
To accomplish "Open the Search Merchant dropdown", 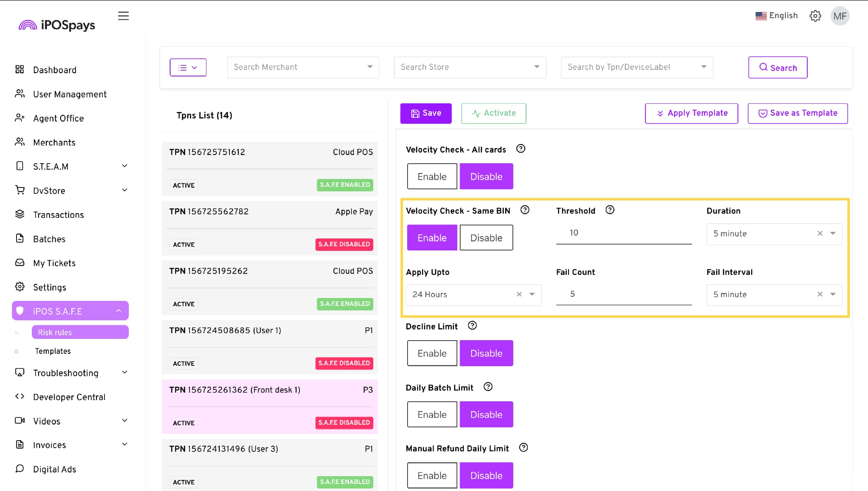I will point(303,67).
